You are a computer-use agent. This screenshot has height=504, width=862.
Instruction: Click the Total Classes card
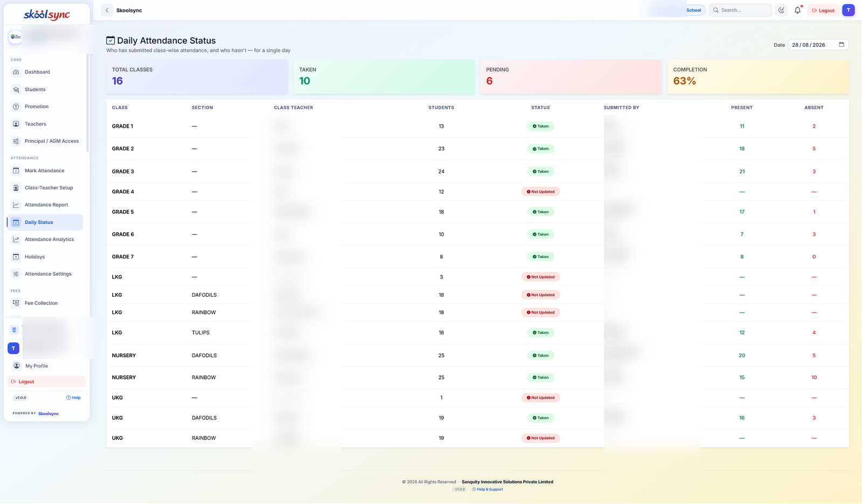[197, 77]
